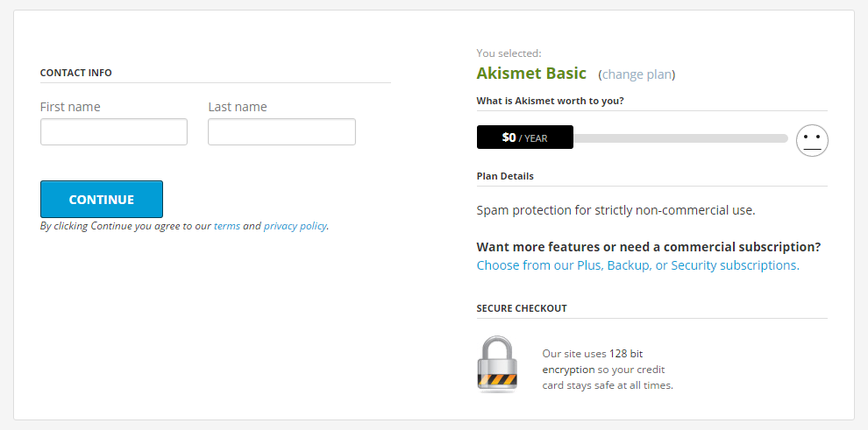Open the terms link

tap(226, 226)
